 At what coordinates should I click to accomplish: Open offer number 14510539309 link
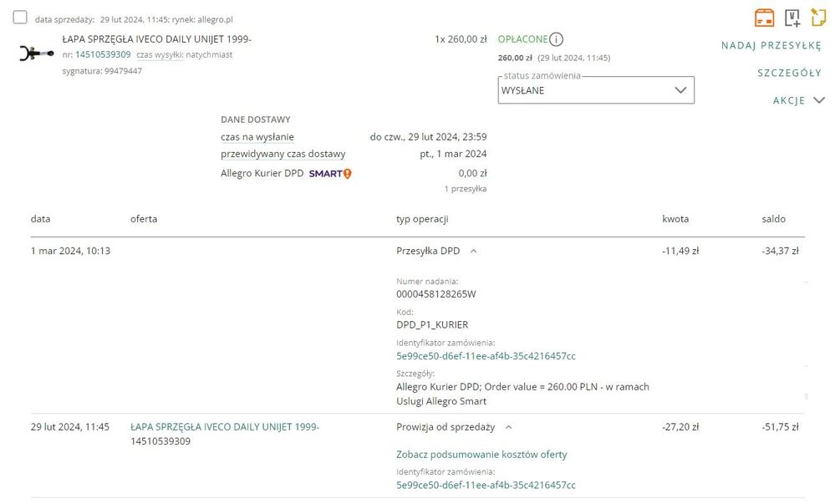click(103, 54)
